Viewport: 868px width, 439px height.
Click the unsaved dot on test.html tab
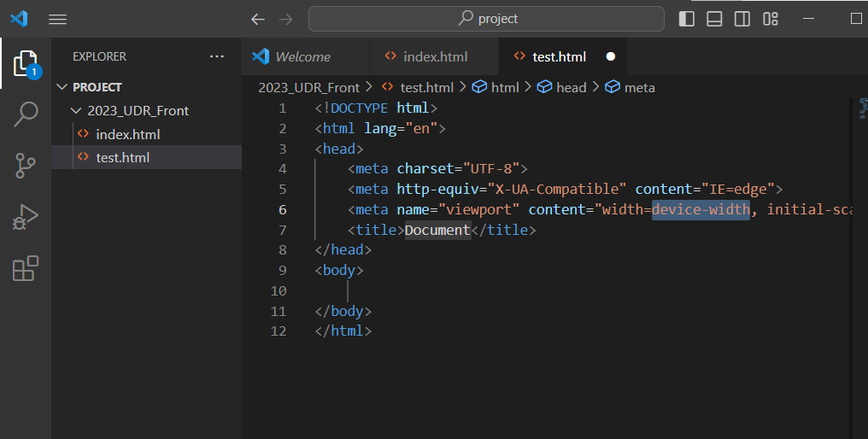pos(611,56)
